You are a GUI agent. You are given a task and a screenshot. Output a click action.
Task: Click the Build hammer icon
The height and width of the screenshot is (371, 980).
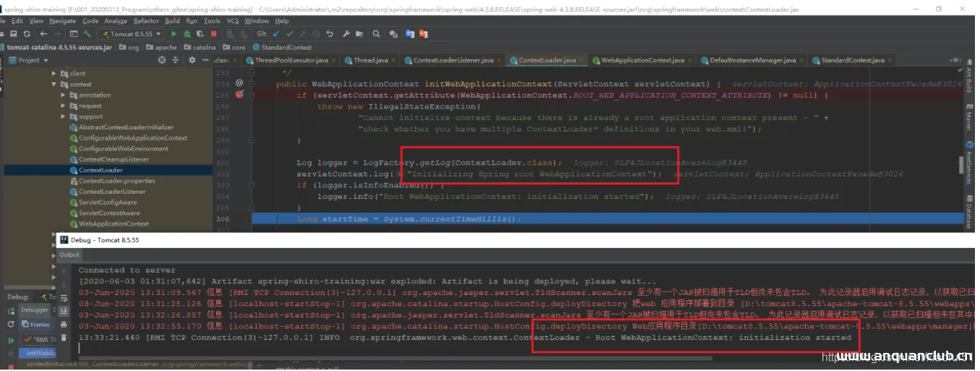(x=88, y=34)
